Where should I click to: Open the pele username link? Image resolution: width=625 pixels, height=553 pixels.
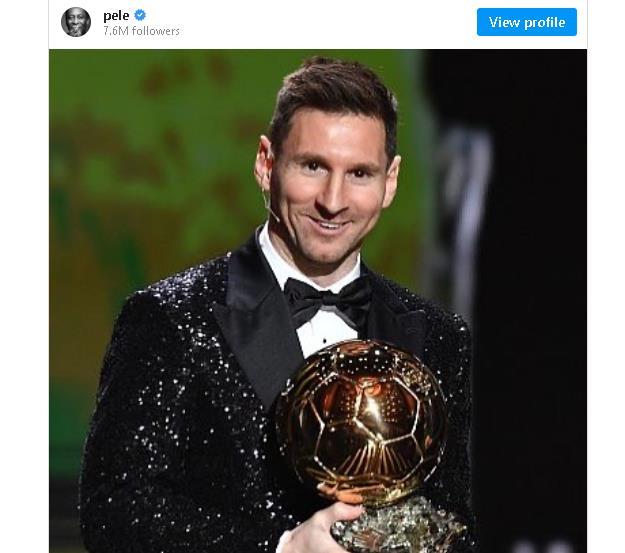pyautogui.click(x=116, y=15)
